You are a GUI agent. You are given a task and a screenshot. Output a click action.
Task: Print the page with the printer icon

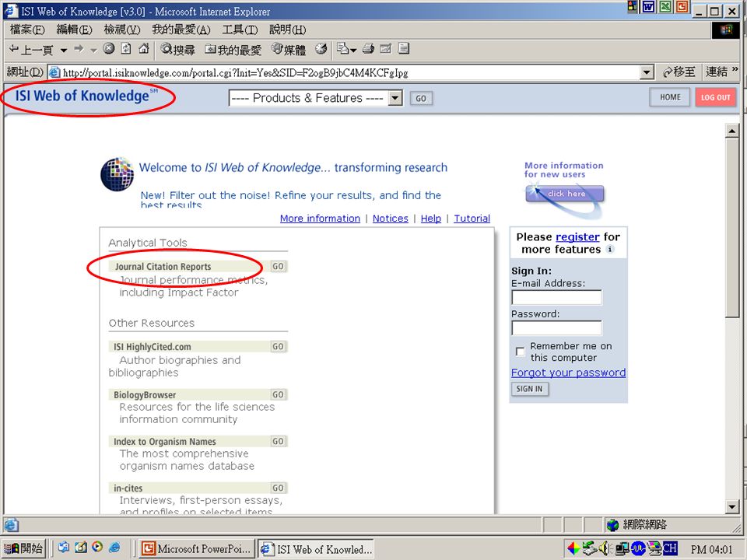(x=368, y=48)
